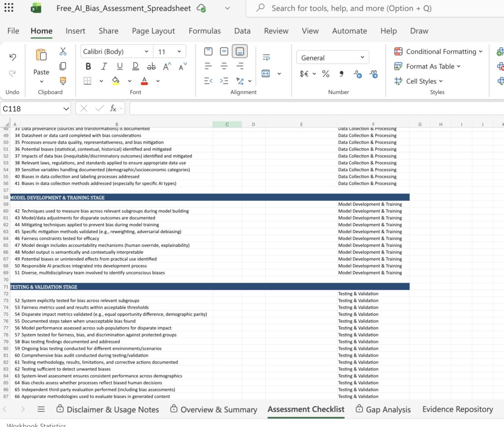Click the Format Painter icon
The image size is (504, 427).
63,81
